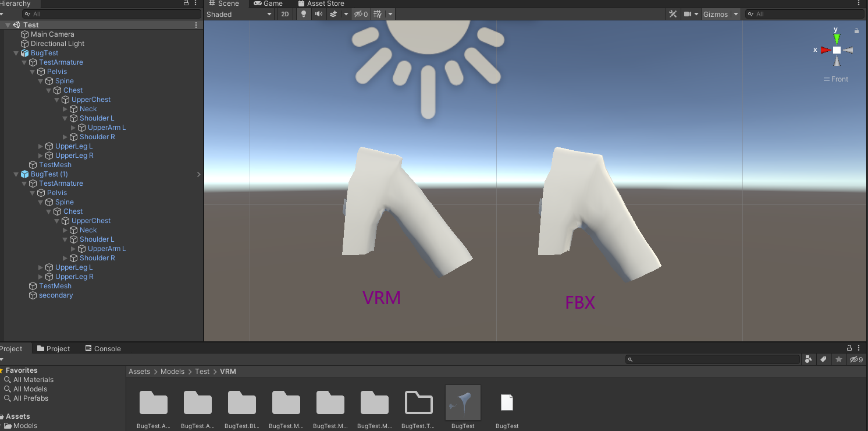Click the search by label tag icon
The image size is (868, 431).
[823, 359]
